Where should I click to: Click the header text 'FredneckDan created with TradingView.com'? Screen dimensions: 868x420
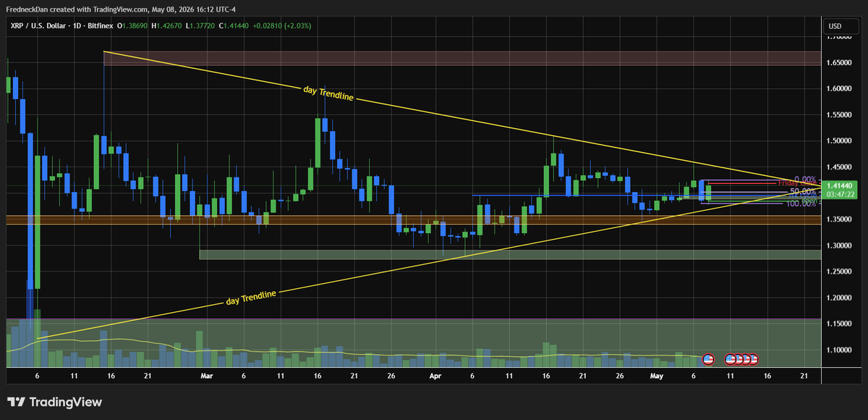click(78, 10)
